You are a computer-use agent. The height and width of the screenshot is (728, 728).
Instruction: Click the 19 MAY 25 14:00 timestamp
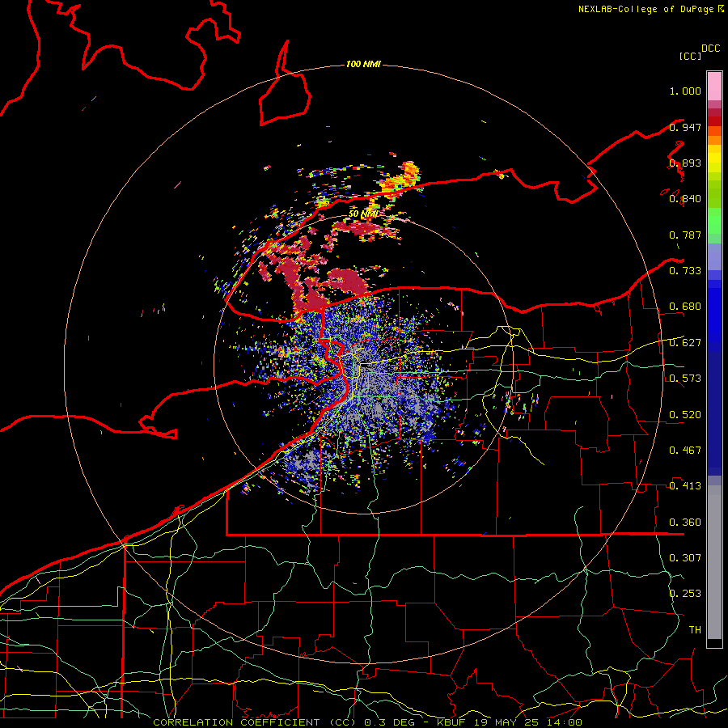tap(528, 722)
